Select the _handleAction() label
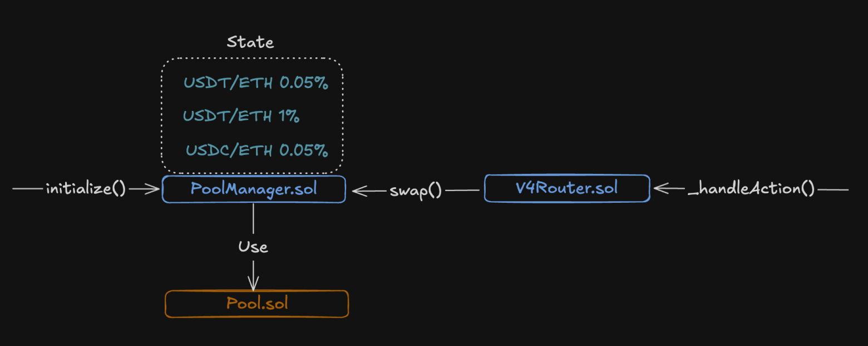 (x=751, y=189)
